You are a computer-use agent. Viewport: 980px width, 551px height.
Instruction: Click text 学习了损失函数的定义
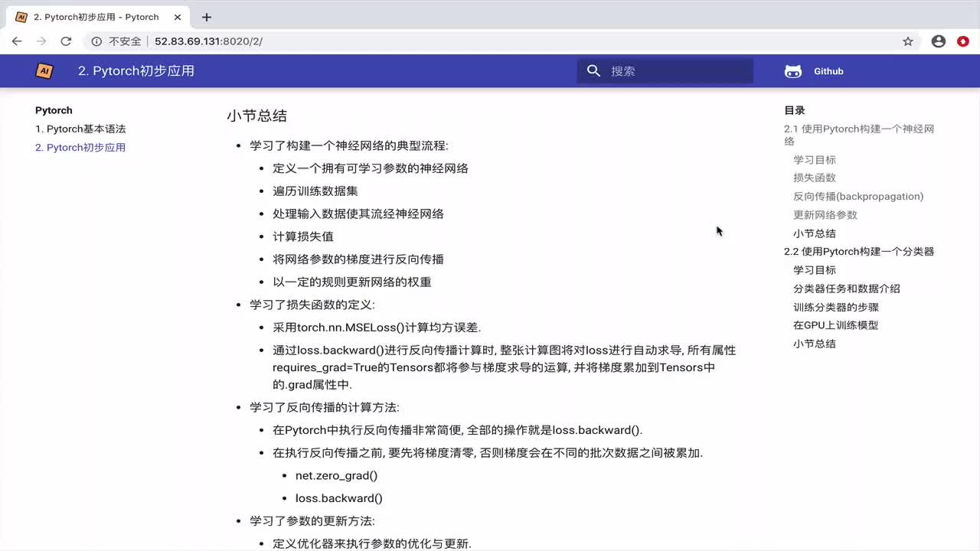click(311, 305)
